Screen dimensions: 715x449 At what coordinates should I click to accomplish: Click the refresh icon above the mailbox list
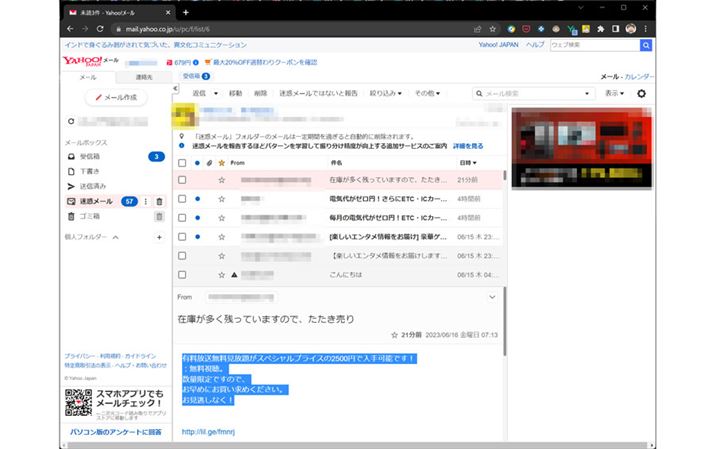point(70,121)
